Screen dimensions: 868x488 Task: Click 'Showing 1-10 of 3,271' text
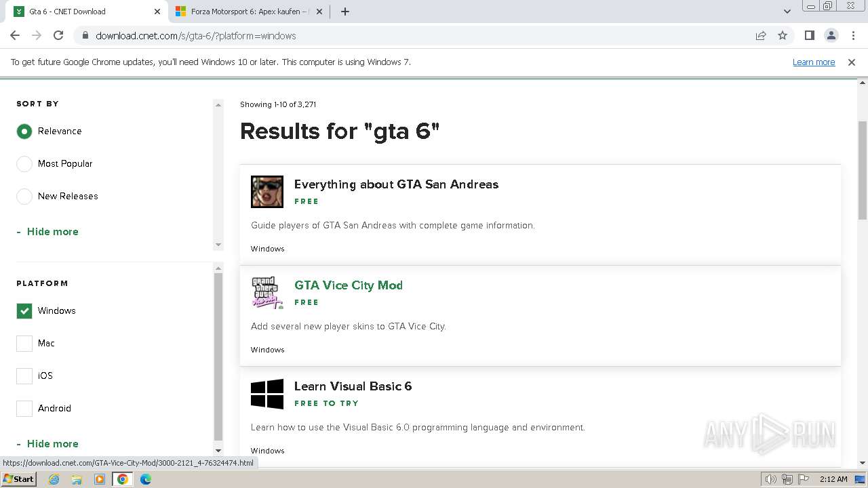278,104
